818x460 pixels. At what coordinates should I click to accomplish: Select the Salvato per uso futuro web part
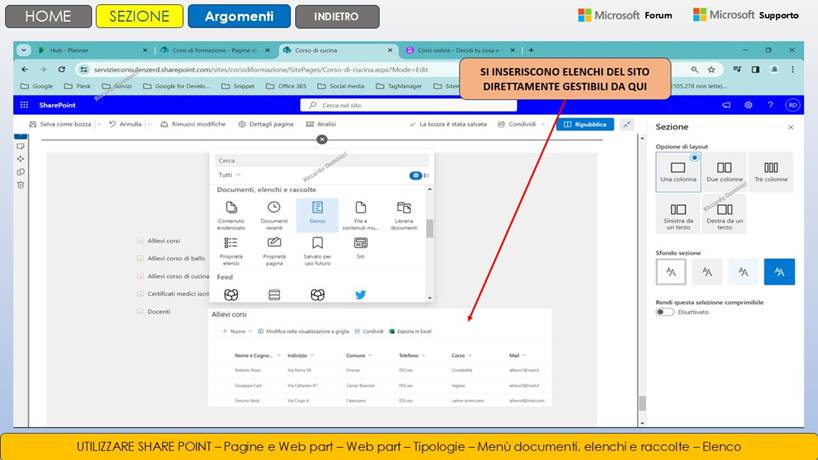[x=317, y=250]
